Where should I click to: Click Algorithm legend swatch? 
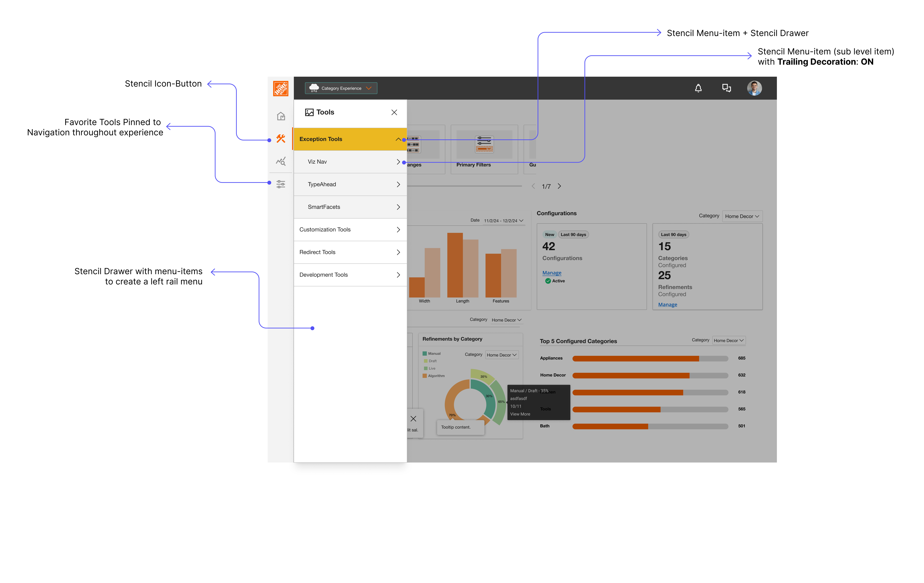tap(425, 376)
